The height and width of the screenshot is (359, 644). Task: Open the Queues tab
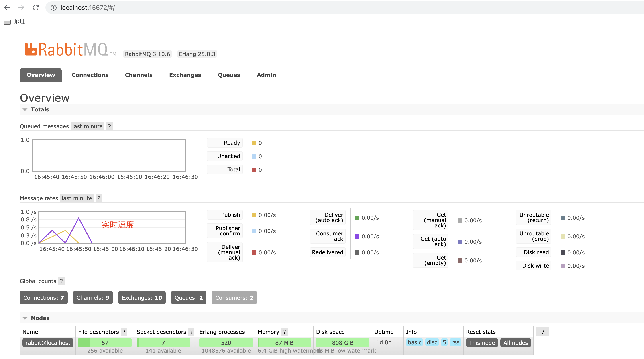pyautogui.click(x=229, y=75)
